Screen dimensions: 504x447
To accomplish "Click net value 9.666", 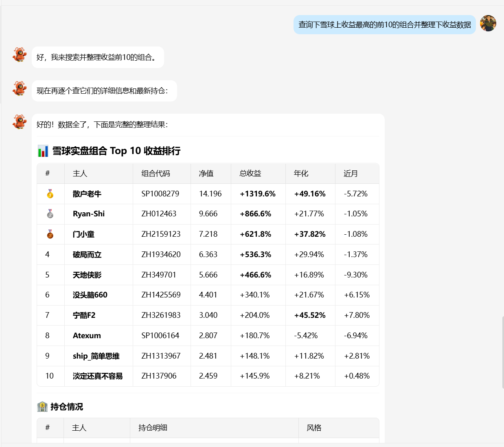I will (x=208, y=214).
